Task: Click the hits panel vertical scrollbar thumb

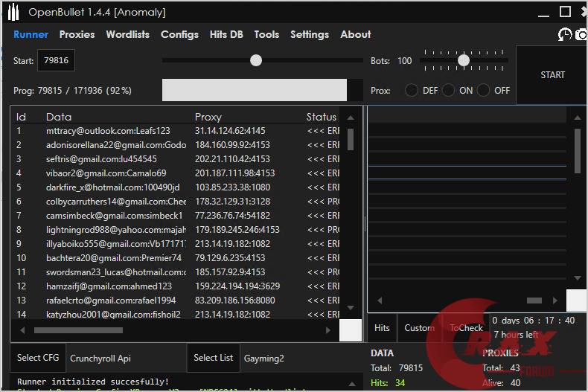Action: click(x=578, y=151)
